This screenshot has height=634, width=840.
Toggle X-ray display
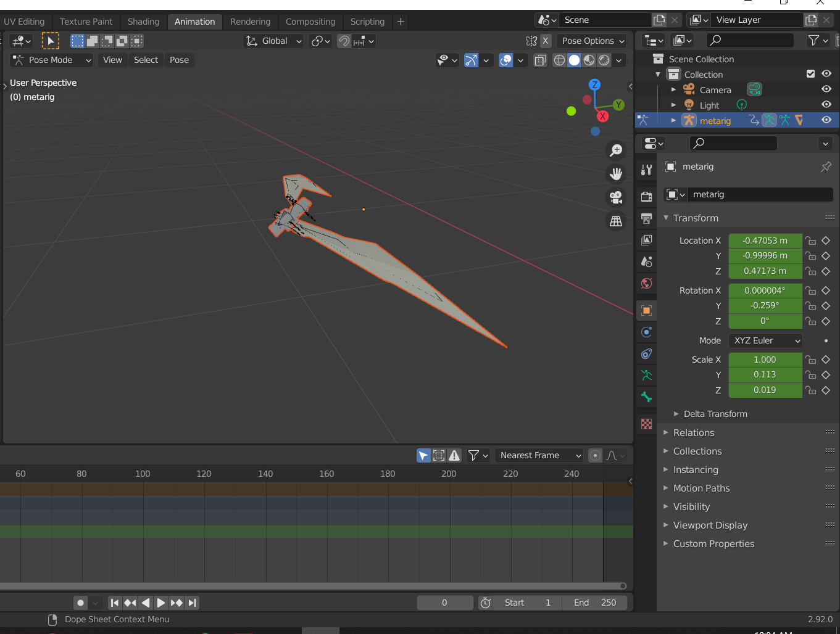point(540,60)
